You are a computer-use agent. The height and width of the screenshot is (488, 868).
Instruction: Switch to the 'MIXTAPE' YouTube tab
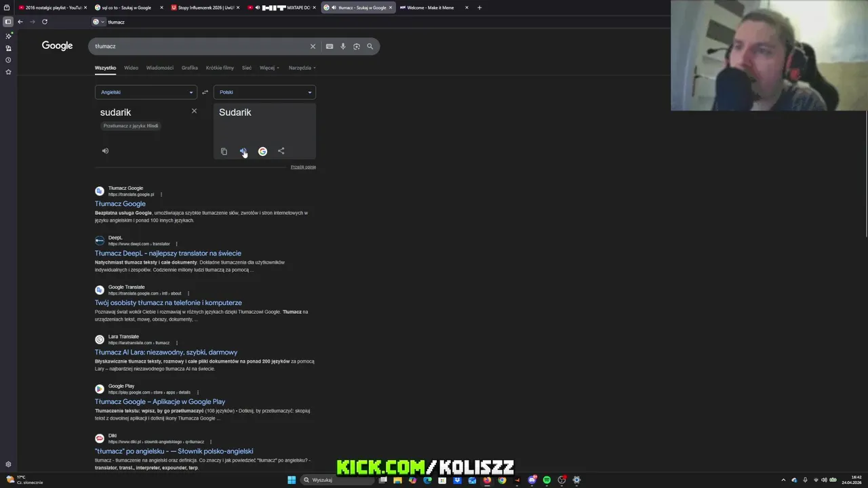pyautogui.click(x=281, y=7)
